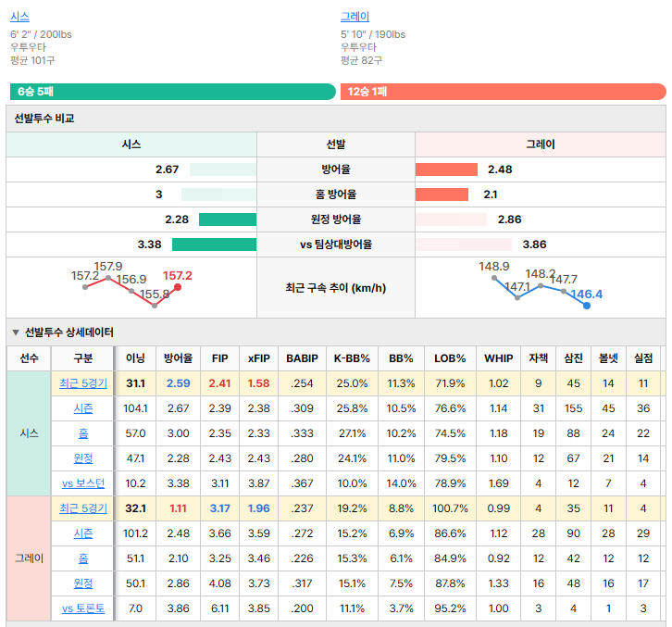The width and height of the screenshot is (672, 627).
Task: Click the 이닝 column header
Action: pyautogui.click(x=135, y=358)
